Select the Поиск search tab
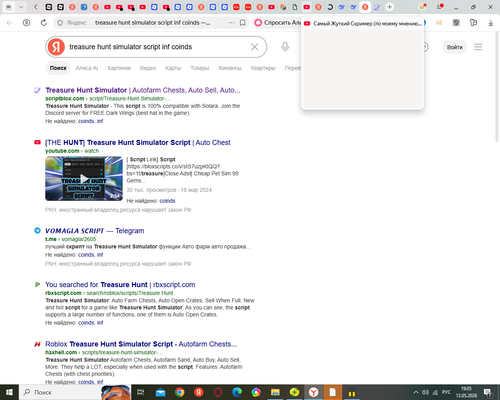This screenshot has width=500, height=400. (x=58, y=68)
